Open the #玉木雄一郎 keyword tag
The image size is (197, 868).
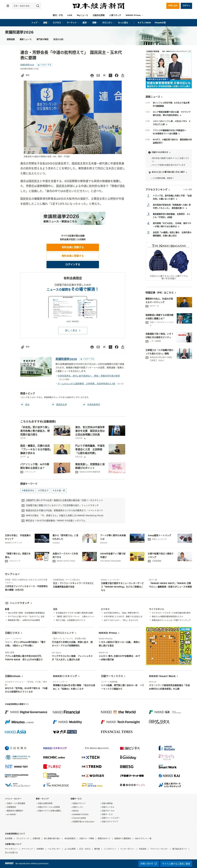59,491
